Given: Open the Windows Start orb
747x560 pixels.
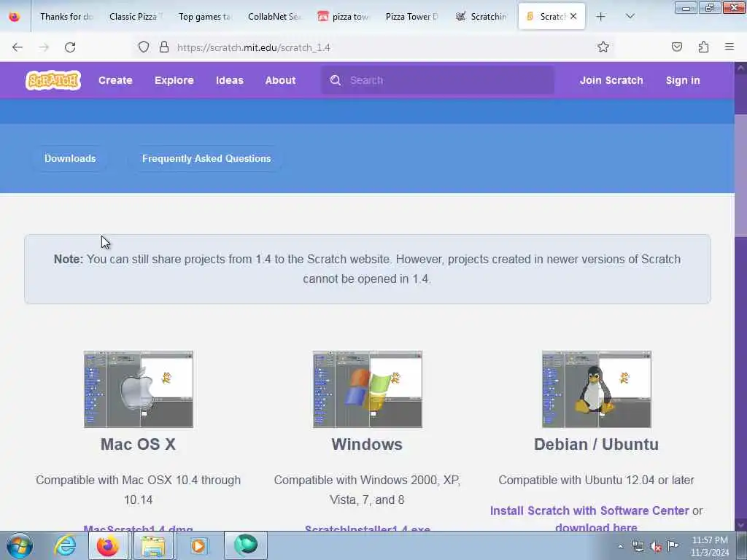Looking at the screenshot, I should (x=20, y=545).
